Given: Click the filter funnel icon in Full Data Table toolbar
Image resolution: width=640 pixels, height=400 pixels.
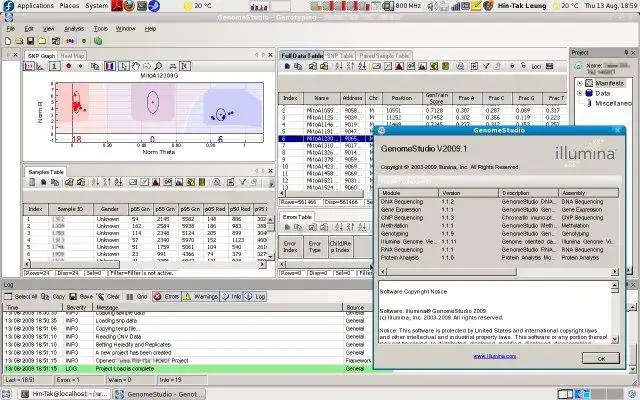Looking at the screenshot, I should (486, 66).
